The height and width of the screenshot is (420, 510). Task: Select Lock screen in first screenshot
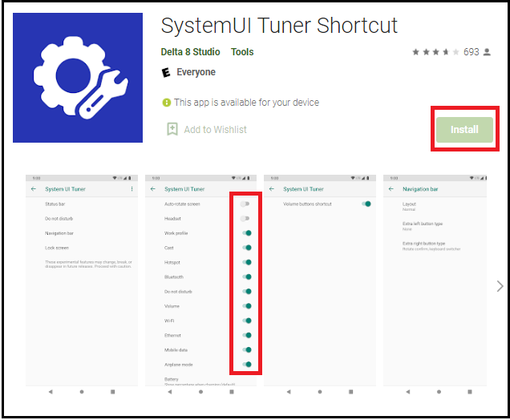click(x=57, y=248)
